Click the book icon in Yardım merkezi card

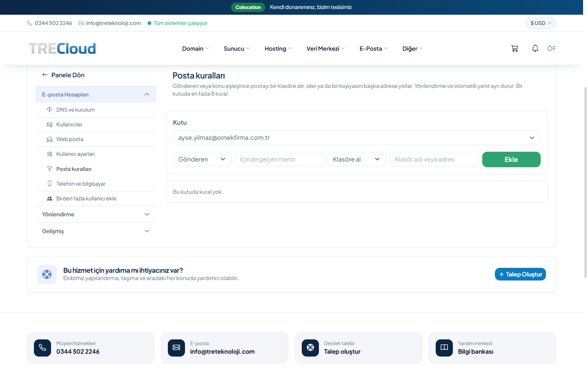pyautogui.click(x=444, y=348)
